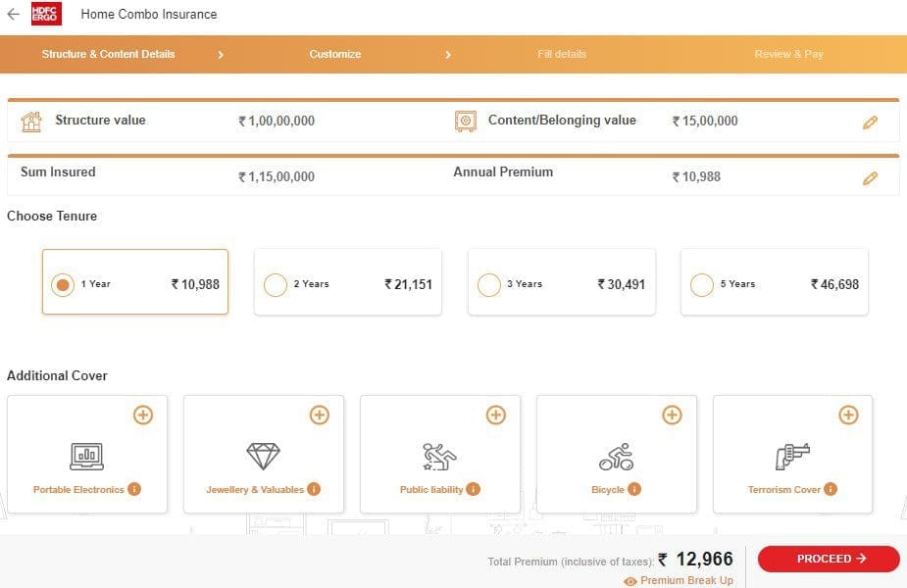The image size is (907, 588).
Task: Add Portable Electronics cover with plus icon
Action: click(143, 415)
